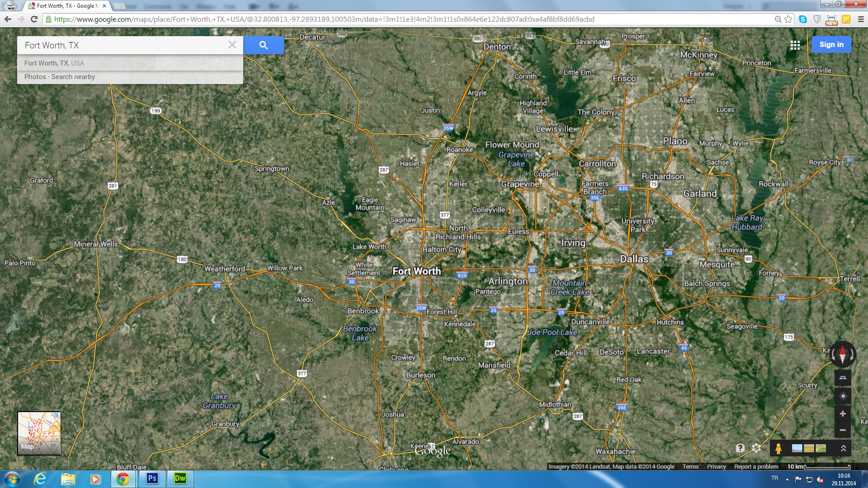Screen dimensions: 868x488
Task: Open Photoshop from the Windows taskbar
Action: [x=152, y=479]
